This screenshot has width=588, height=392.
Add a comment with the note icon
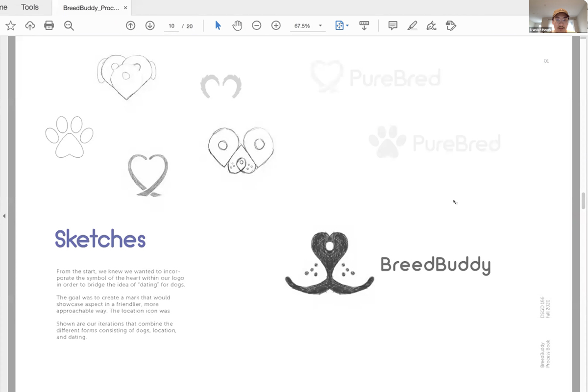pos(392,26)
